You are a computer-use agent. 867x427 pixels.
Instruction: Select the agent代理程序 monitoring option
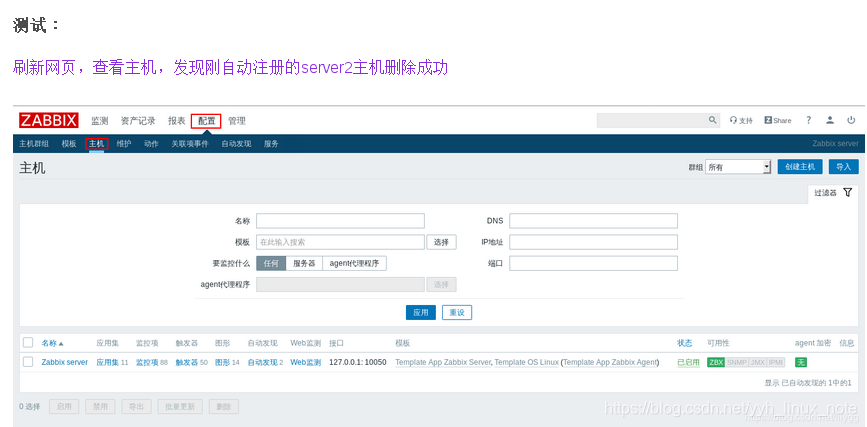354,263
